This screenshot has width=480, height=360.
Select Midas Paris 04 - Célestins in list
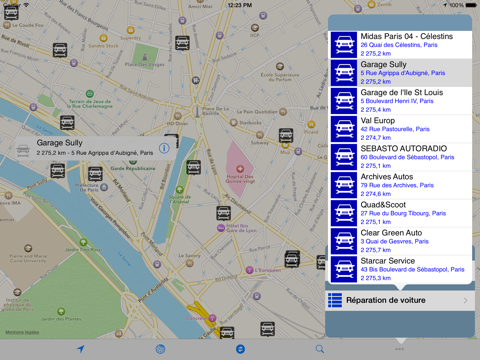[401, 45]
